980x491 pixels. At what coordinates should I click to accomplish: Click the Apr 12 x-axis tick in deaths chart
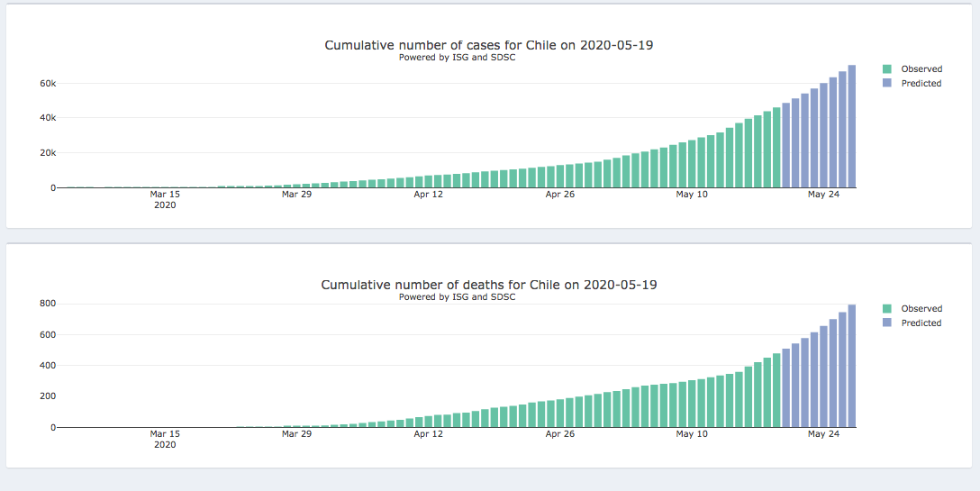(428, 433)
